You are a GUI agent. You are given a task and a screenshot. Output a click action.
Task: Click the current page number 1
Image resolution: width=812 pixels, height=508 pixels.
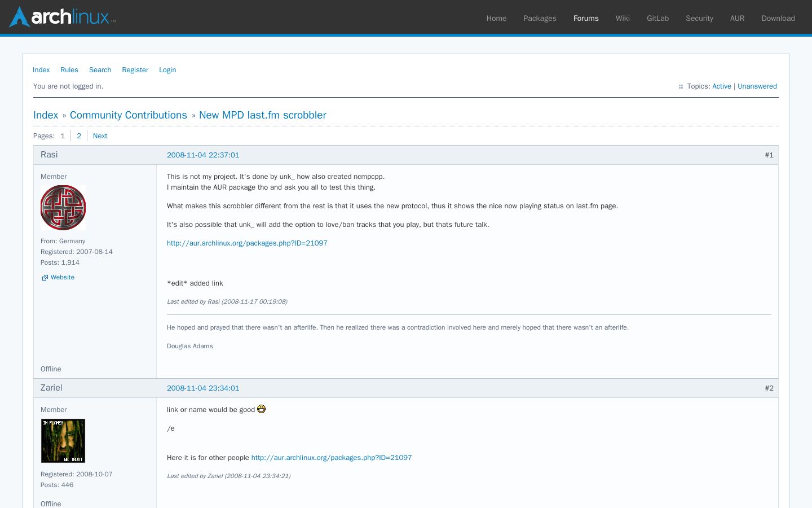coord(63,136)
